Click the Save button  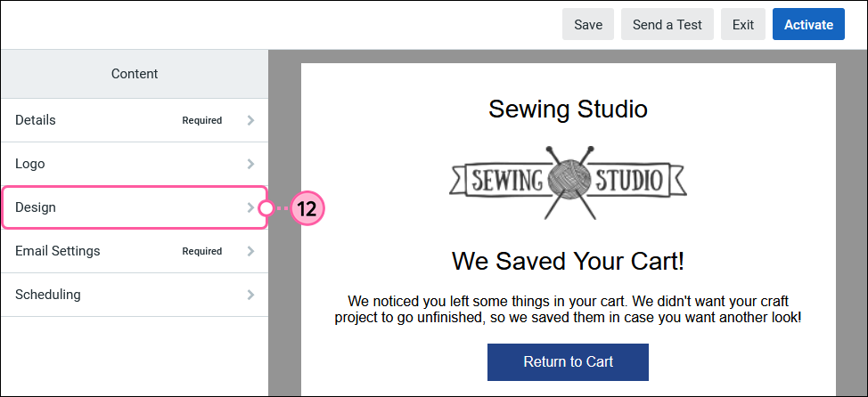point(588,24)
